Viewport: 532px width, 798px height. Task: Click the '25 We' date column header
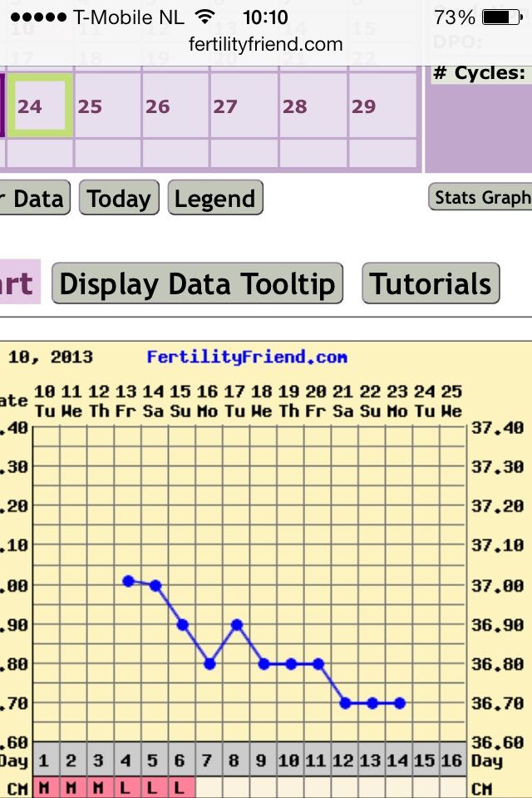pos(451,401)
